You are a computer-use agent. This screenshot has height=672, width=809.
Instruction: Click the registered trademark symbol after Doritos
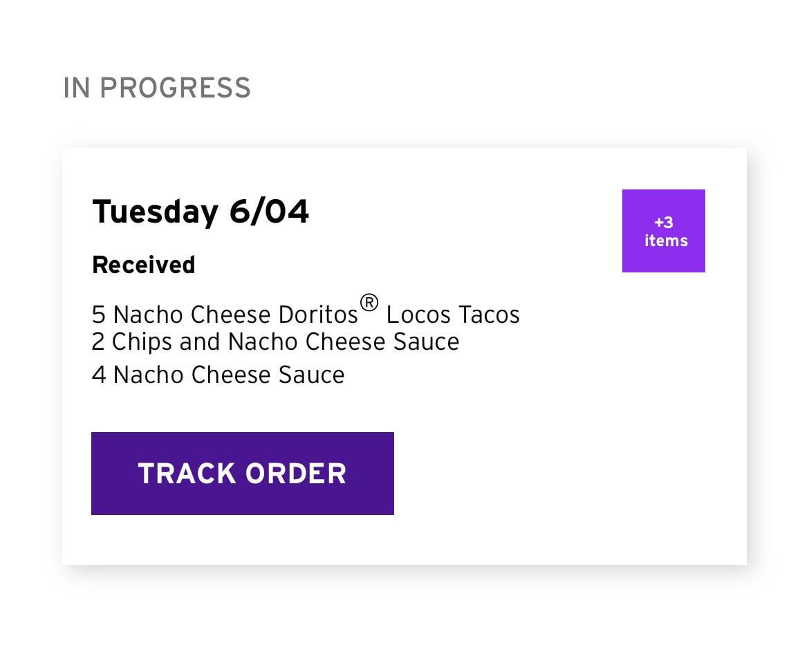[369, 303]
